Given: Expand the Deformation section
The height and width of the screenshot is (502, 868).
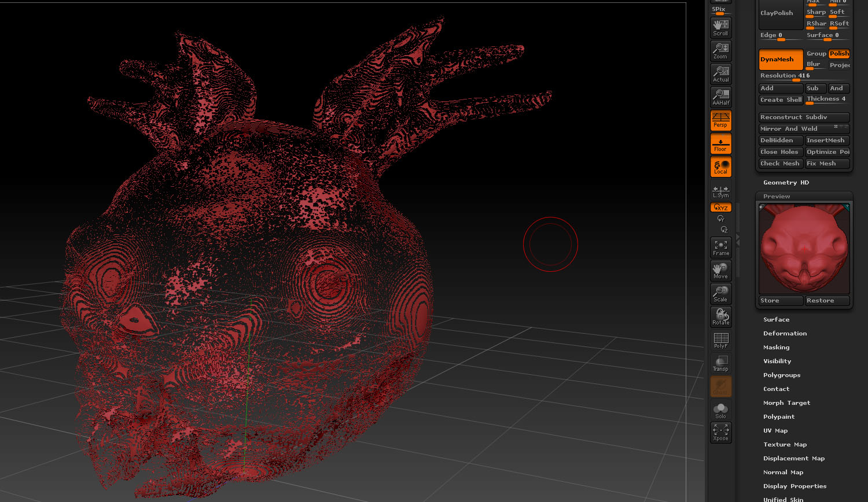Looking at the screenshot, I should coord(785,334).
